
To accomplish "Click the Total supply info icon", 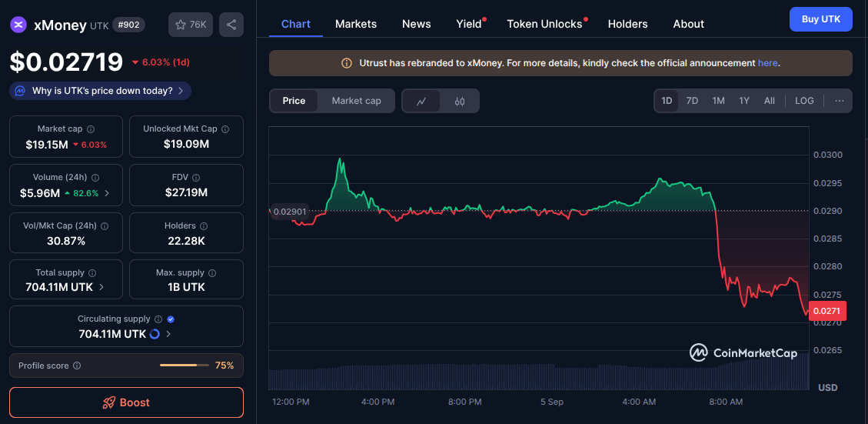I will tap(92, 273).
